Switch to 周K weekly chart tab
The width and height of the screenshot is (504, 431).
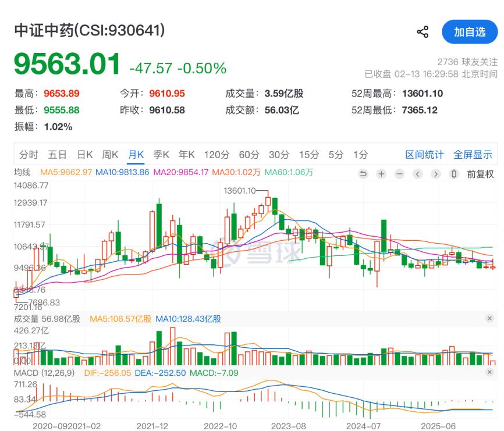click(x=110, y=155)
